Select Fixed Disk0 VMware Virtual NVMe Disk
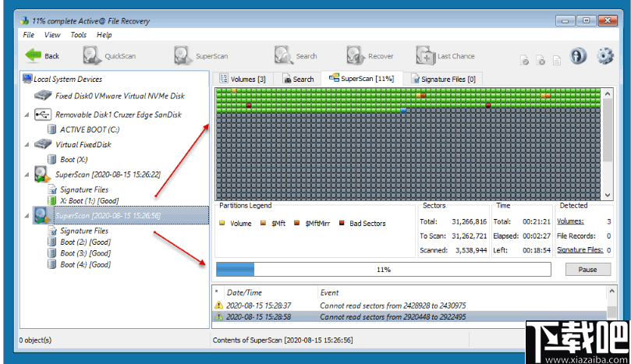631x364 pixels. click(x=119, y=96)
